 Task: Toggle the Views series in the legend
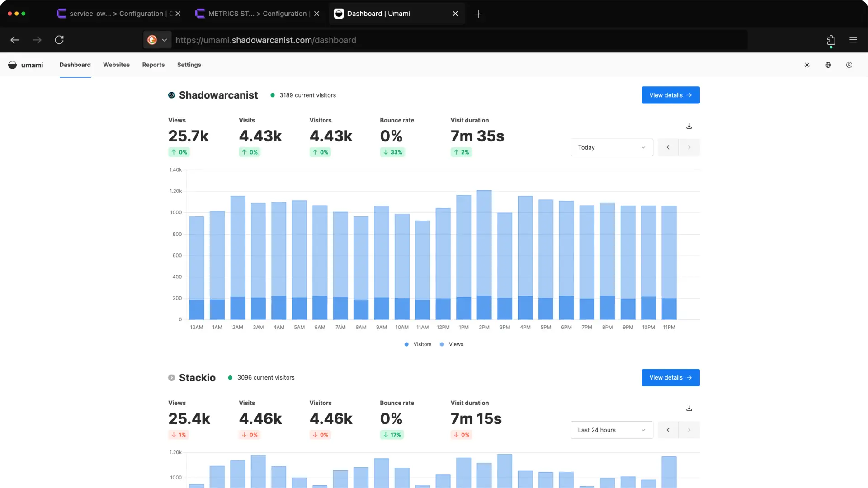451,344
